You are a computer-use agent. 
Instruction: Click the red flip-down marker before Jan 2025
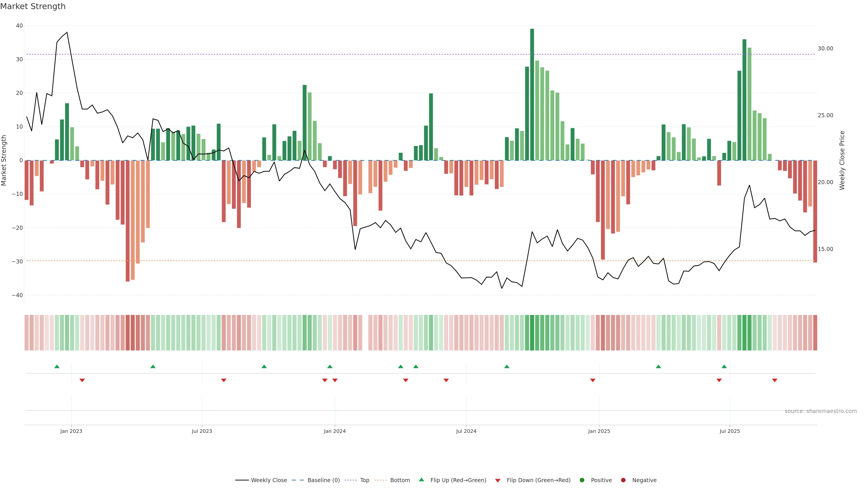593,380
